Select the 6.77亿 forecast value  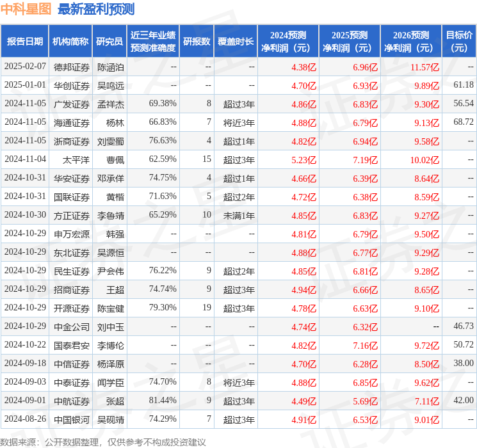(x=365, y=253)
